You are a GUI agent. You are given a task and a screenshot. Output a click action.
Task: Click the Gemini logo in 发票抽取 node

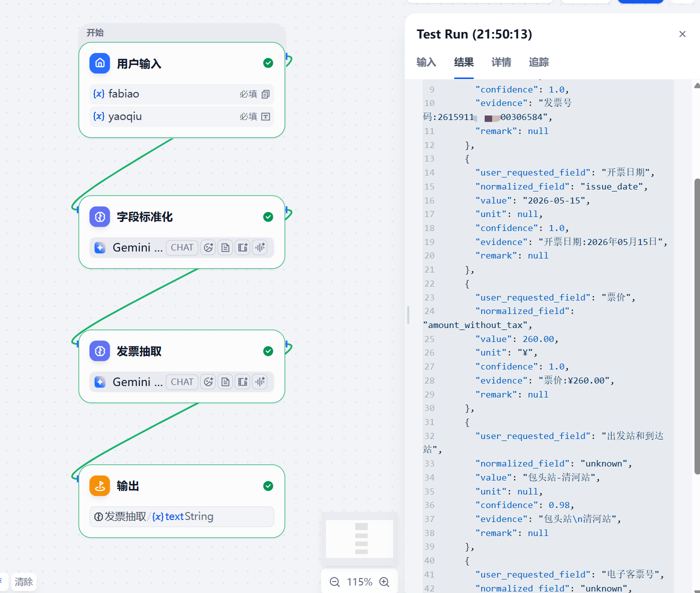100,382
